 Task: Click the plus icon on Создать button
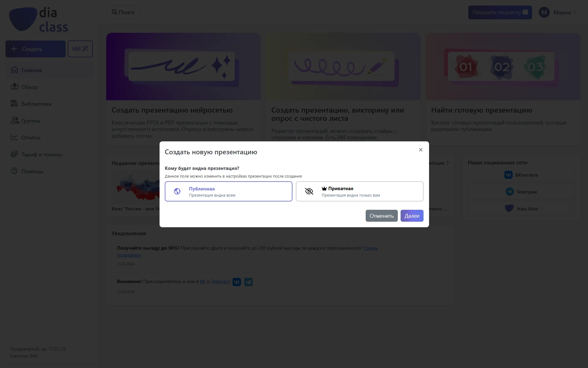(14, 49)
